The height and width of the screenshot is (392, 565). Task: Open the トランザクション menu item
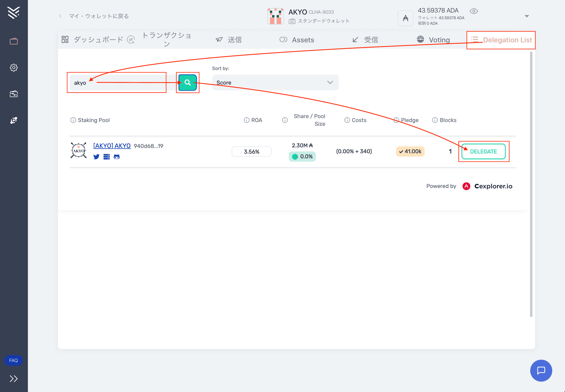coord(168,39)
